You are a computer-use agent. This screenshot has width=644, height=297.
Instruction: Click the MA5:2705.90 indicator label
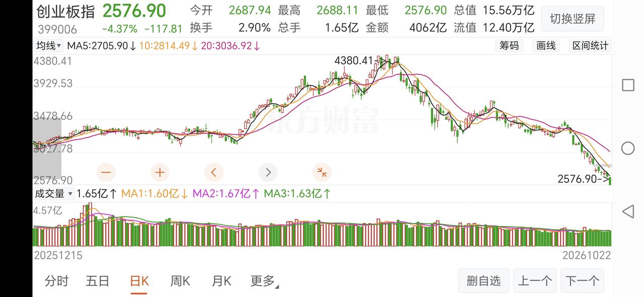tap(102, 46)
